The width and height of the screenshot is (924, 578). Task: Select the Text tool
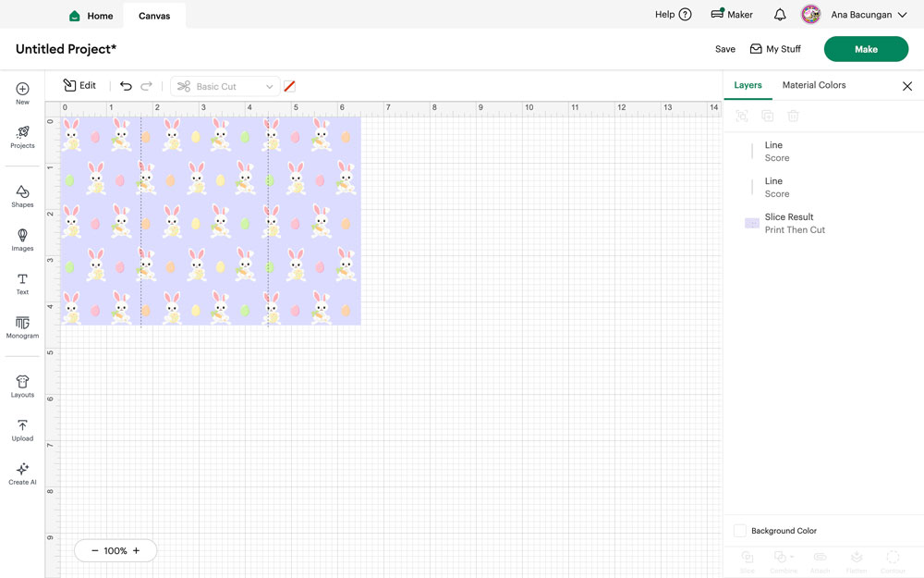[22, 284]
